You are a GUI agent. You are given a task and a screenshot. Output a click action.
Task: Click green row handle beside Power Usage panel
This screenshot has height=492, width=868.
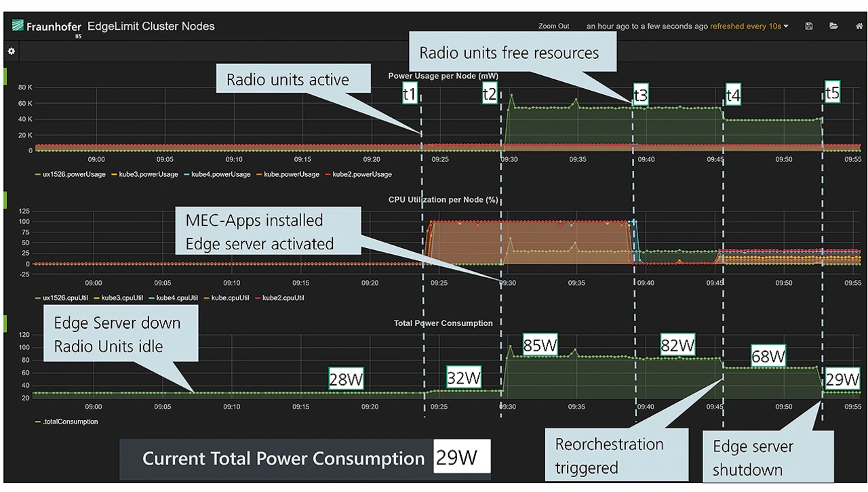pos(5,75)
